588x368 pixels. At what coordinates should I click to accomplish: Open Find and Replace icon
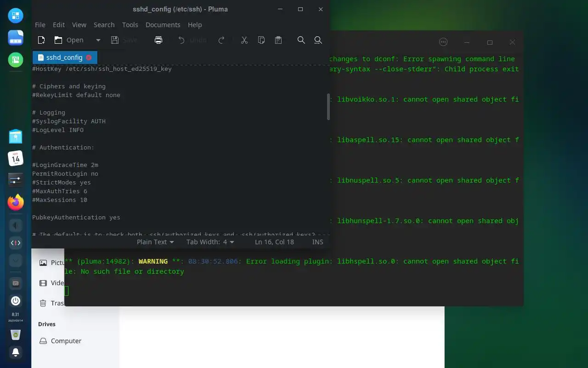pyautogui.click(x=318, y=40)
